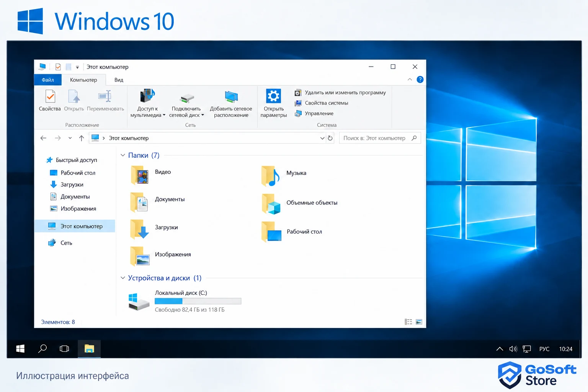Select Локальный диск (C:) drive

pos(185,301)
